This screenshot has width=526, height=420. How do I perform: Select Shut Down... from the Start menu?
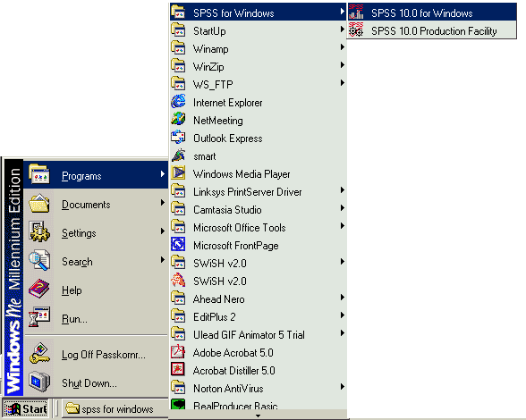point(96,382)
